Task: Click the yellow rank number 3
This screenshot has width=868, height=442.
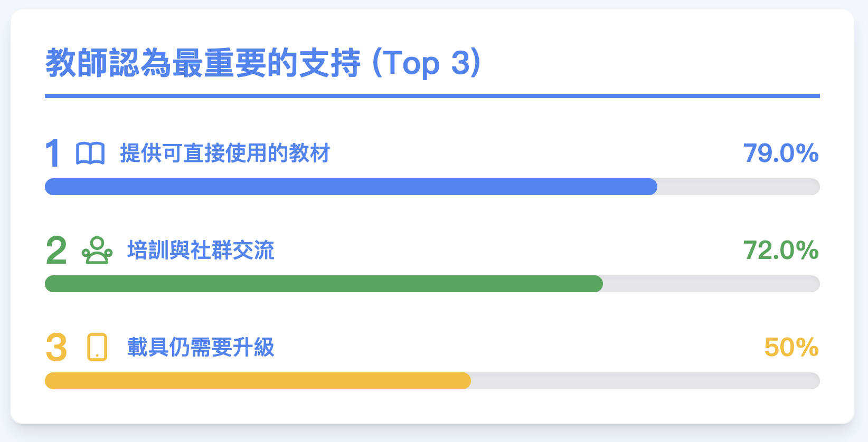Action: pyautogui.click(x=56, y=348)
